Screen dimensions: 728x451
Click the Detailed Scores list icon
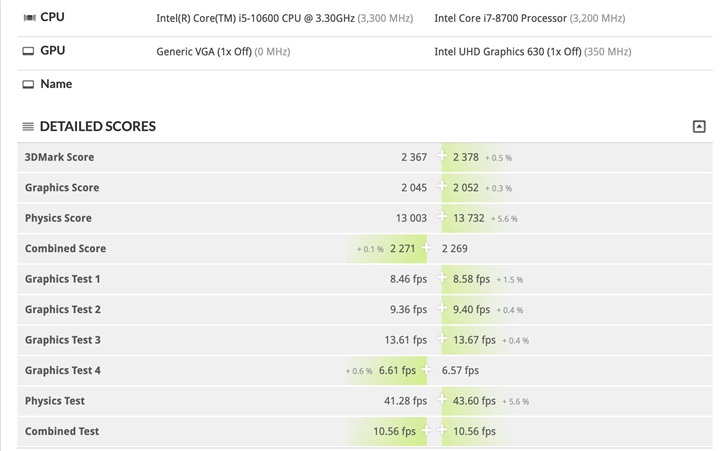(28, 127)
